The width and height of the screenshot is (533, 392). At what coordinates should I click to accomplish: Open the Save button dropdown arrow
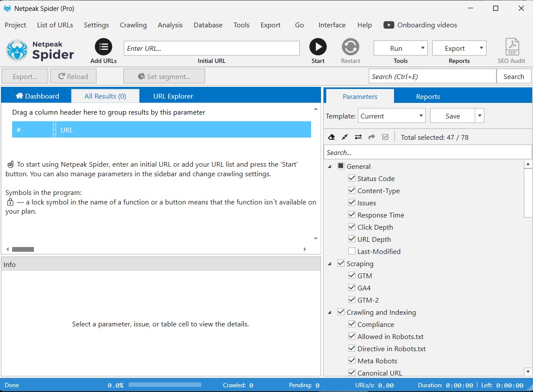480,116
